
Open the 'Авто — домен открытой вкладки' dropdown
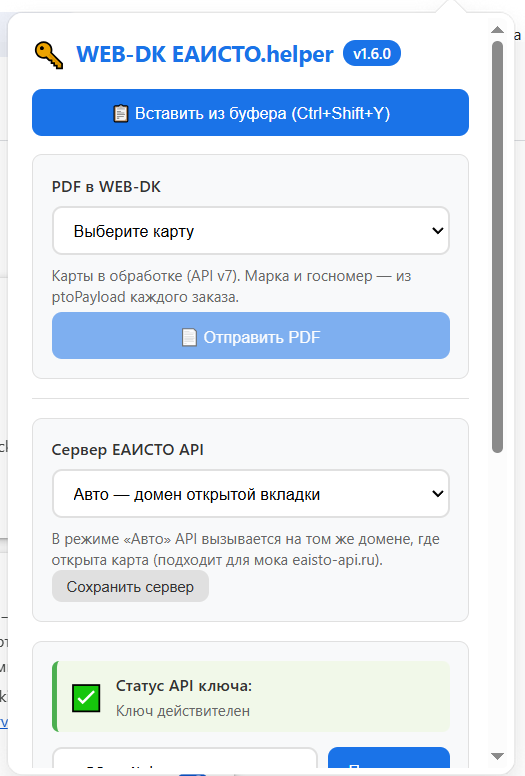click(251, 493)
